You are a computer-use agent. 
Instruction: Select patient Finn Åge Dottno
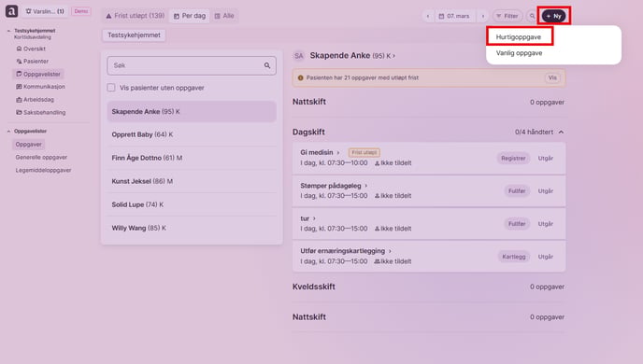pos(192,158)
